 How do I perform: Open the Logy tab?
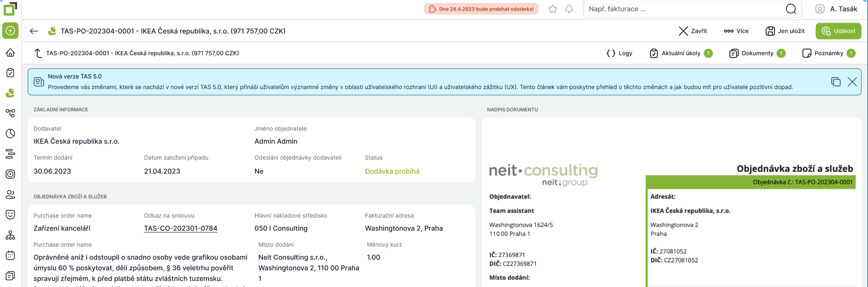[619, 53]
